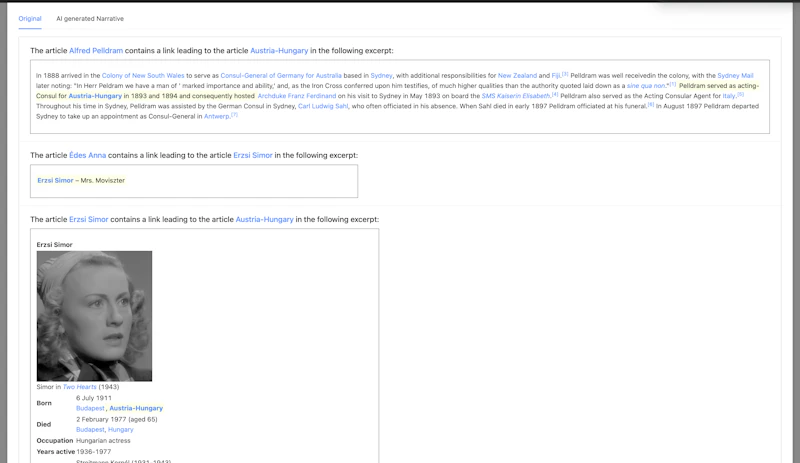Follow the Sydney Mail link
This screenshot has width=800, height=463.
tap(735, 76)
